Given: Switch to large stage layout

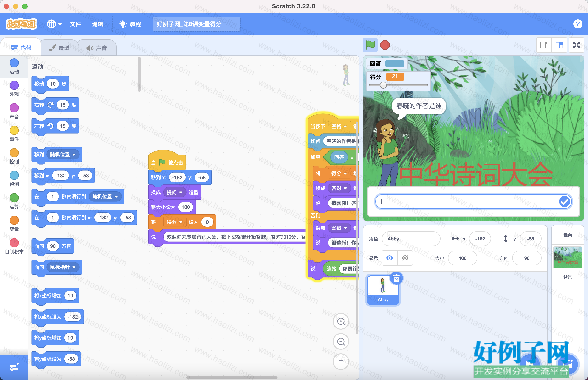Looking at the screenshot, I should 559,45.
